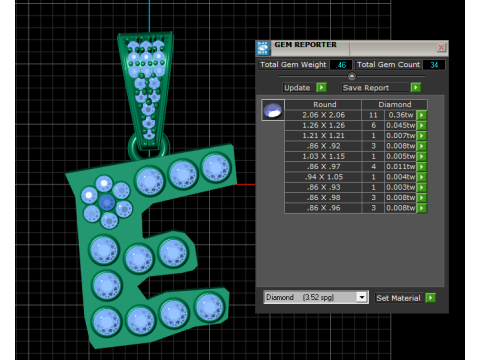Select the .86 X .92 size cell
The height and width of the screenshot is (360, 480).
[323, 146]
